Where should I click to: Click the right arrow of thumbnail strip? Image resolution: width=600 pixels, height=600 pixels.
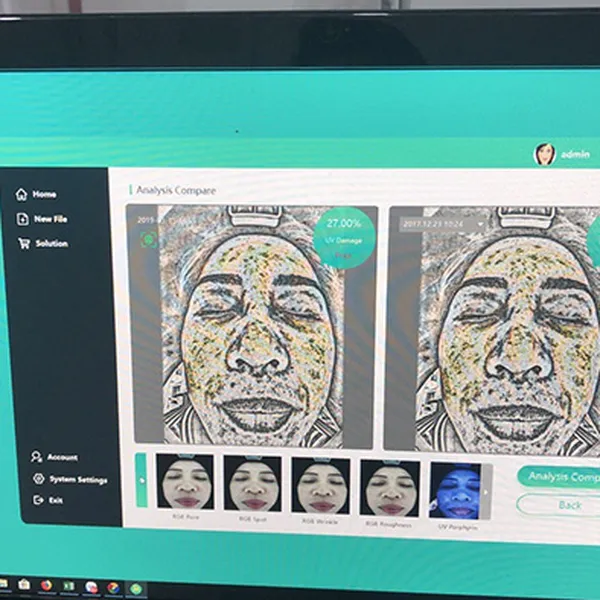tap(487, 491)
